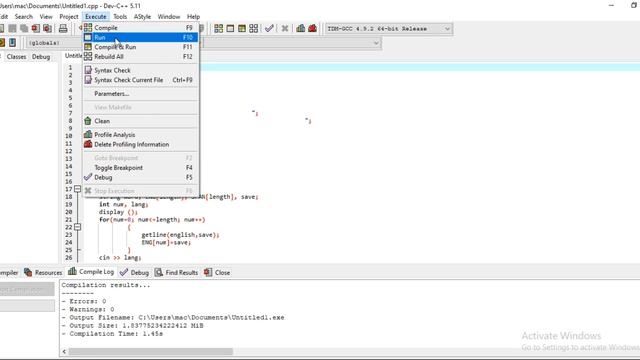640x360 pixels.
Task: Switch to the Classes sidebar tab
Action: click(x=16, y=57)
